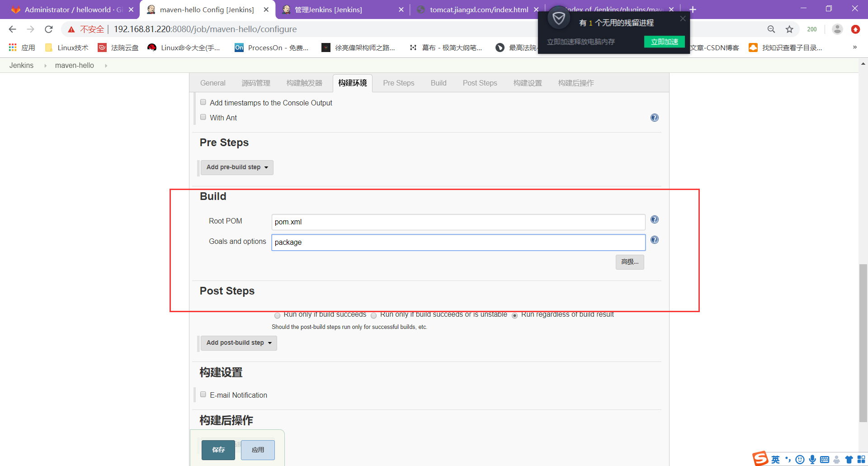Open the browser profile avatar
868x466 pixels.
(x=837, y=29)
